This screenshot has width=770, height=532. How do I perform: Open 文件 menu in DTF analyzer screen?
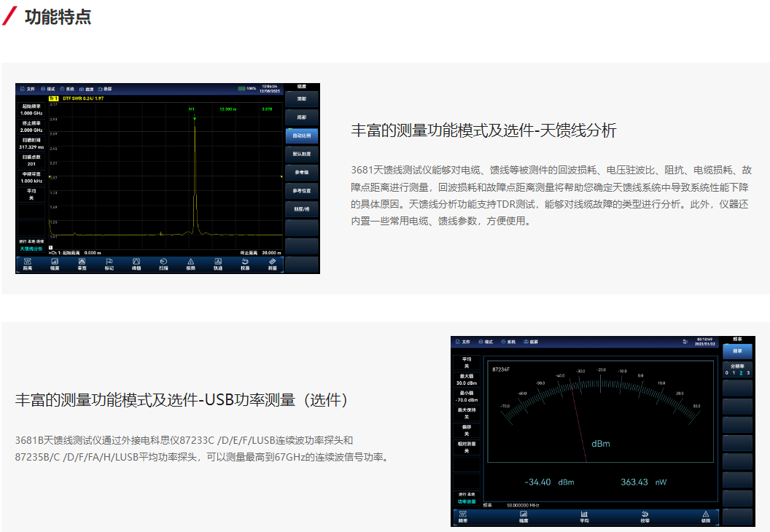point(28,88)
